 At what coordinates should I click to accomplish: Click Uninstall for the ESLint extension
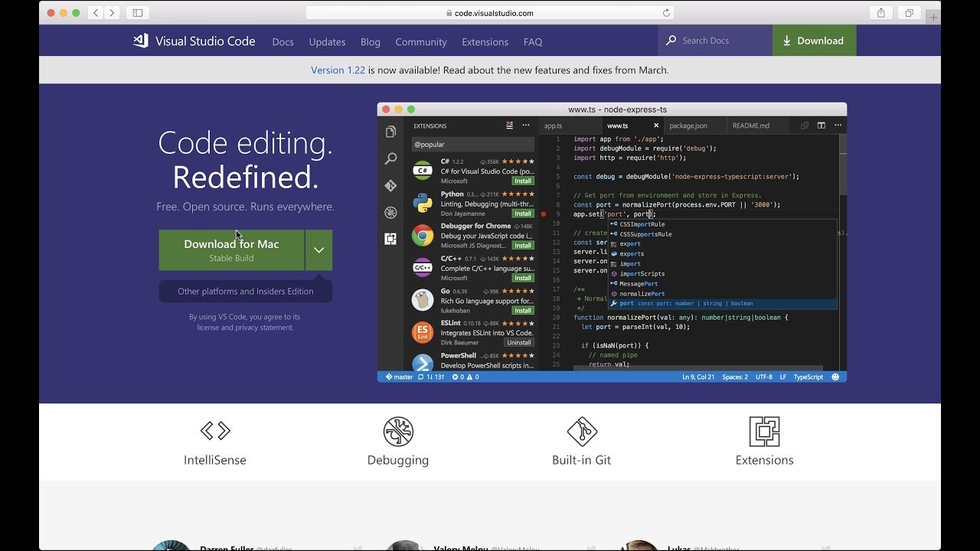click(x=520, y=343)
